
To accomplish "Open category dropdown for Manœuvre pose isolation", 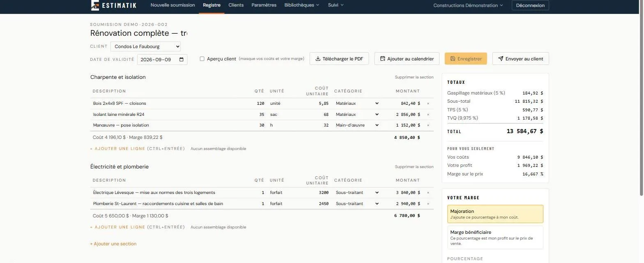I will (x=357, y=125).
